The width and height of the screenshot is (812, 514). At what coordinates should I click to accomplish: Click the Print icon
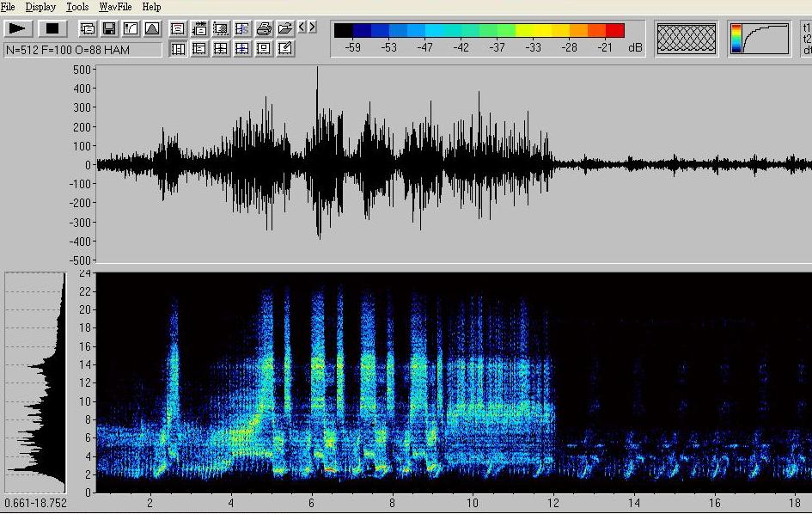[x=264, y=28]
